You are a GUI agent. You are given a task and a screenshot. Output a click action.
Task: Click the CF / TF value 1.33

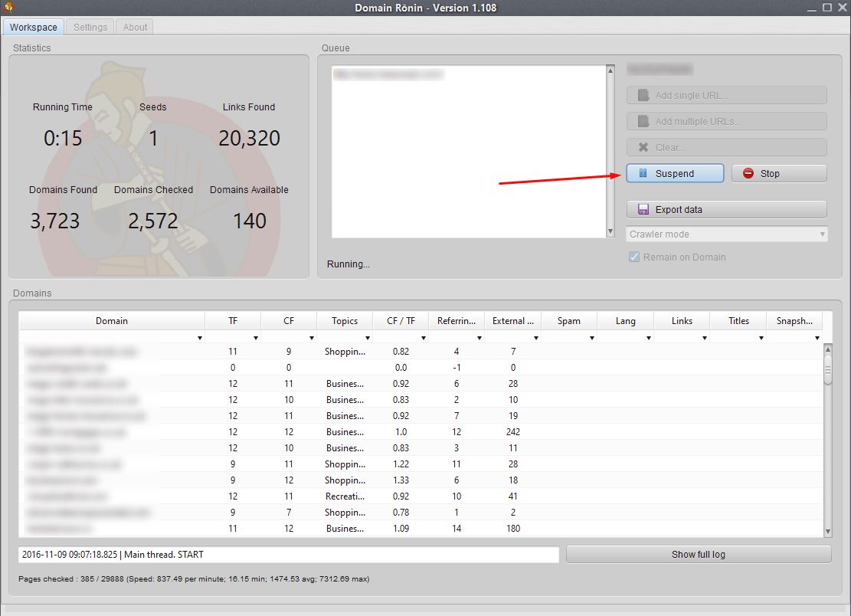click(x=401, y=480)
